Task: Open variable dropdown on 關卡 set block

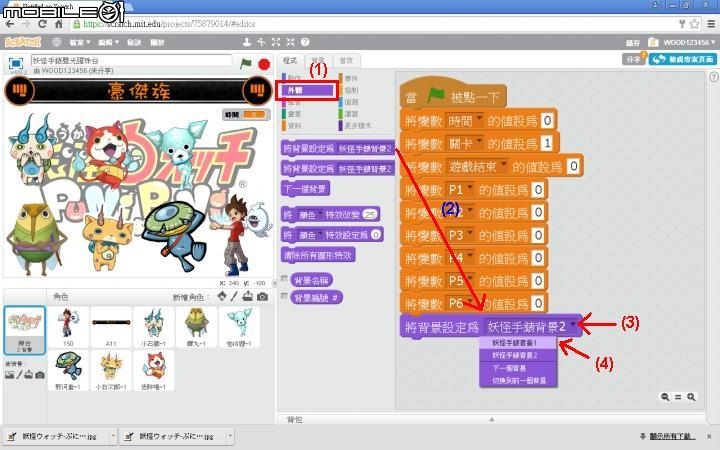Action: pos(479,142)
